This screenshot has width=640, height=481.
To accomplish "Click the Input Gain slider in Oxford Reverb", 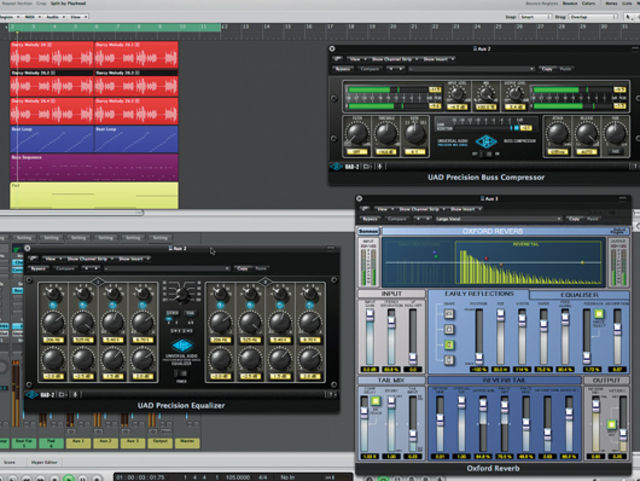I will pyautogui.click(x=370, y=336).
